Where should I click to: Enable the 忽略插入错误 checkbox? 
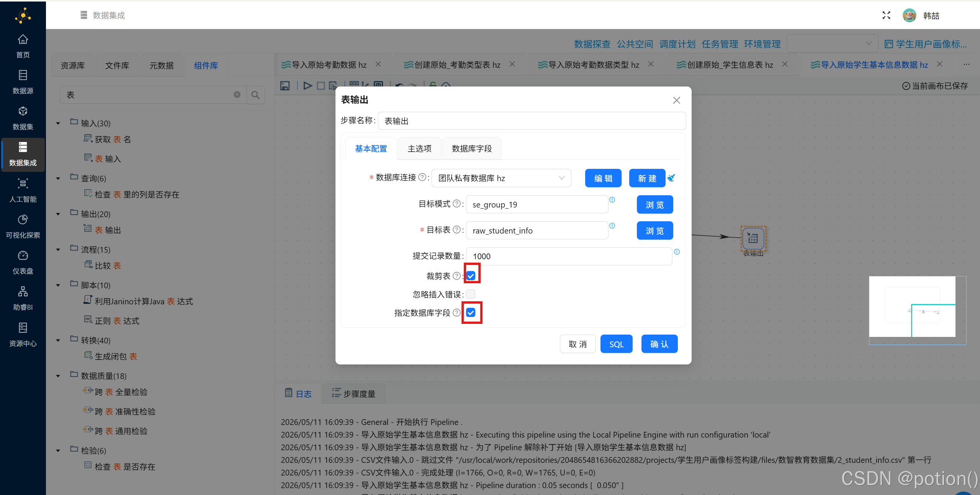click(x=471, y=294)
